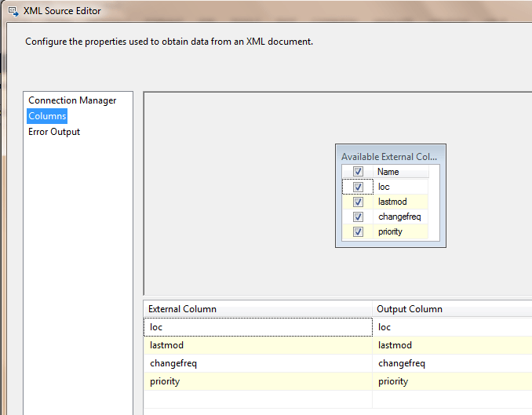
Task: Click the XML Source Editor title bar icon
Action: point(13,12)
